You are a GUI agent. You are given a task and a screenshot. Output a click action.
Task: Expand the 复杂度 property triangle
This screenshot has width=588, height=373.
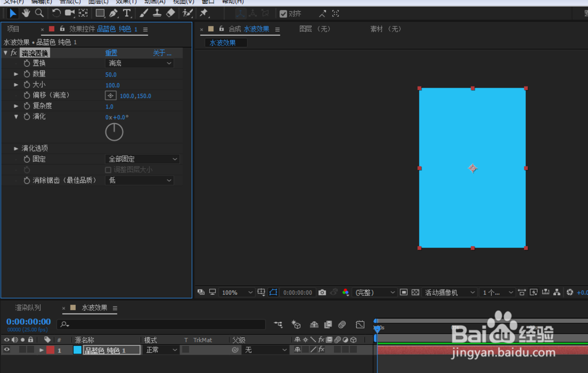point(16,106)
